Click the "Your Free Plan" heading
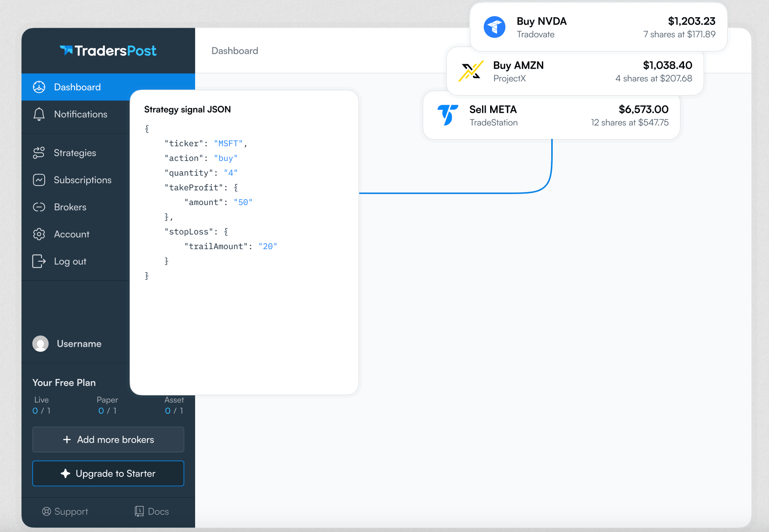This screenshot has height=532, width=769. [64, 383]
